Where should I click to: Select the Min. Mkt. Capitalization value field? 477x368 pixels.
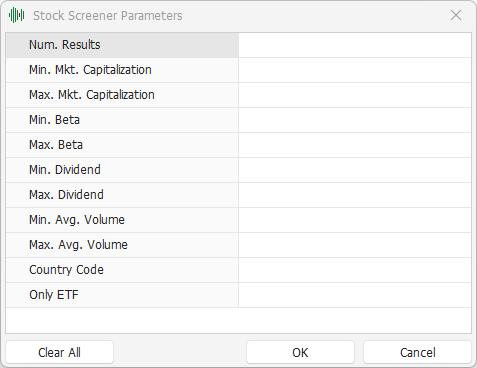tap(355, 70)
